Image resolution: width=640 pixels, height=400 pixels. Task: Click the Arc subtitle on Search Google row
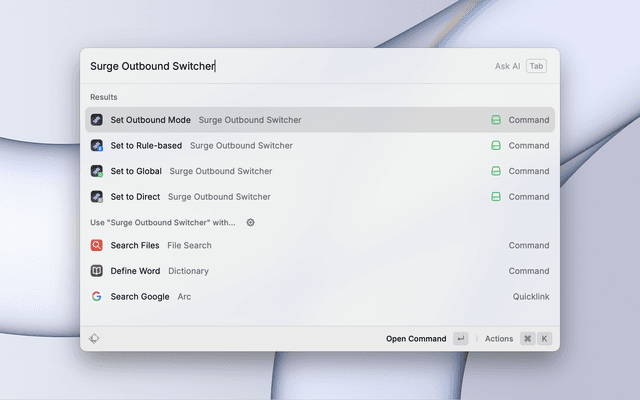tap(184, 297)
